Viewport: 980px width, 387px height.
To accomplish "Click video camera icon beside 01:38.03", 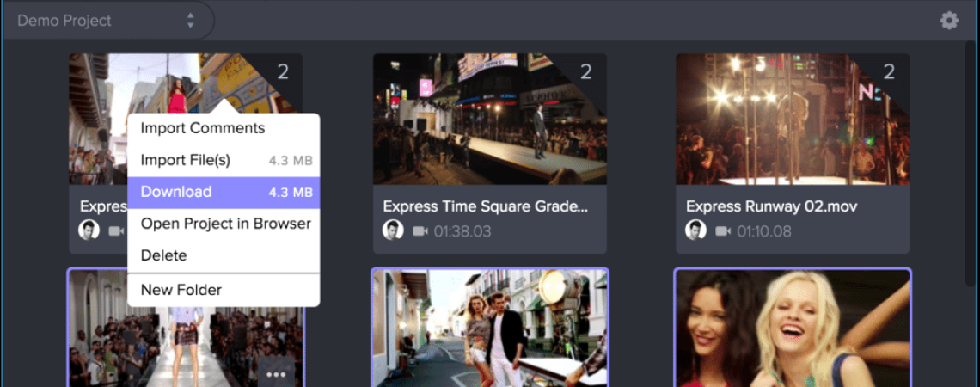I will click(420, 231).
